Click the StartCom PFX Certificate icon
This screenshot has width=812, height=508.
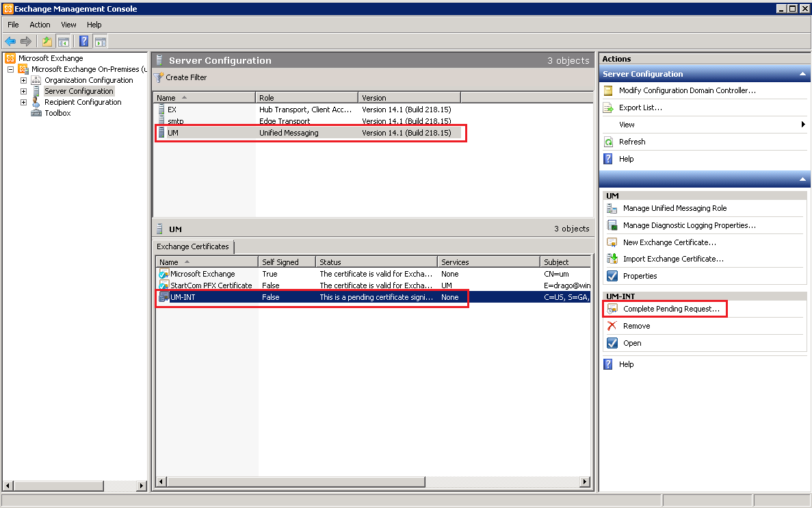[163, 285]
